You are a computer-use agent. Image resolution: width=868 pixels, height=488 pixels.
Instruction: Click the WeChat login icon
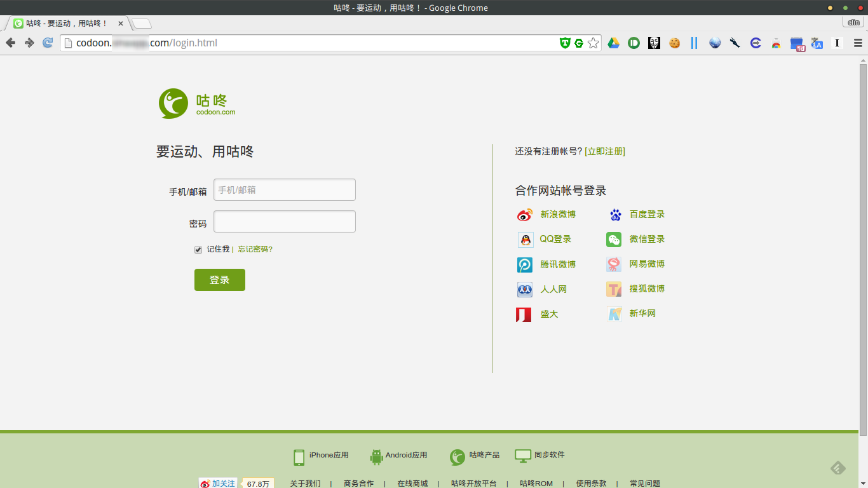pos(613,240)
